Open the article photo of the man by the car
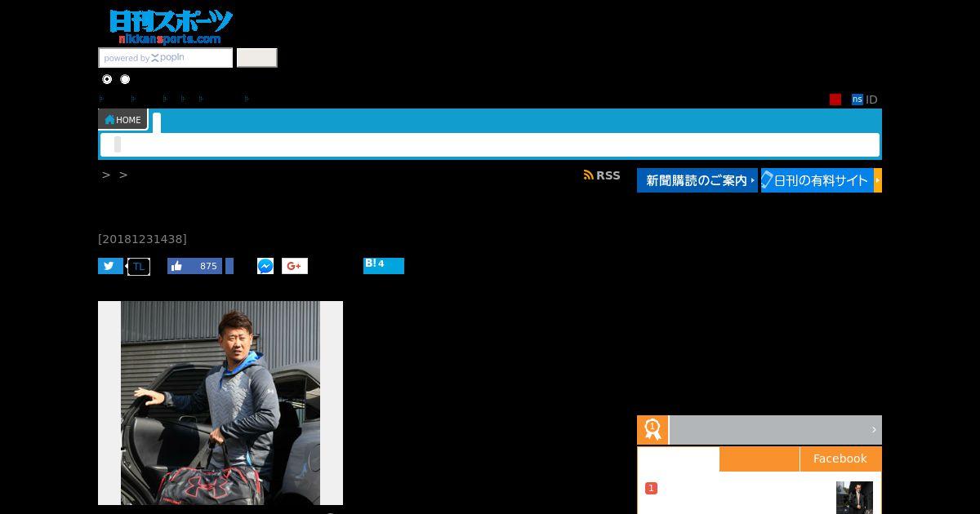This screenshot has width=980, height=514. point(220,403)
